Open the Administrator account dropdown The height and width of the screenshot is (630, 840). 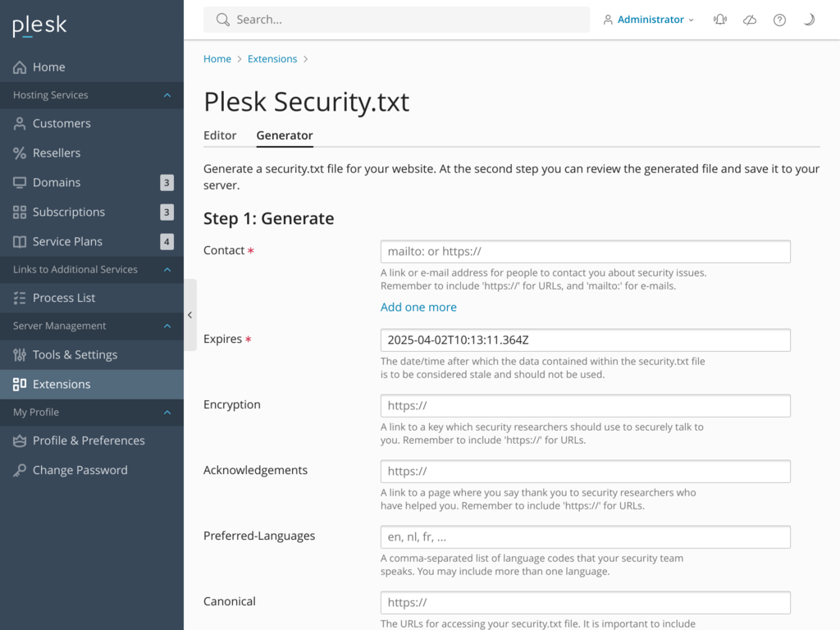pos(649,19)
